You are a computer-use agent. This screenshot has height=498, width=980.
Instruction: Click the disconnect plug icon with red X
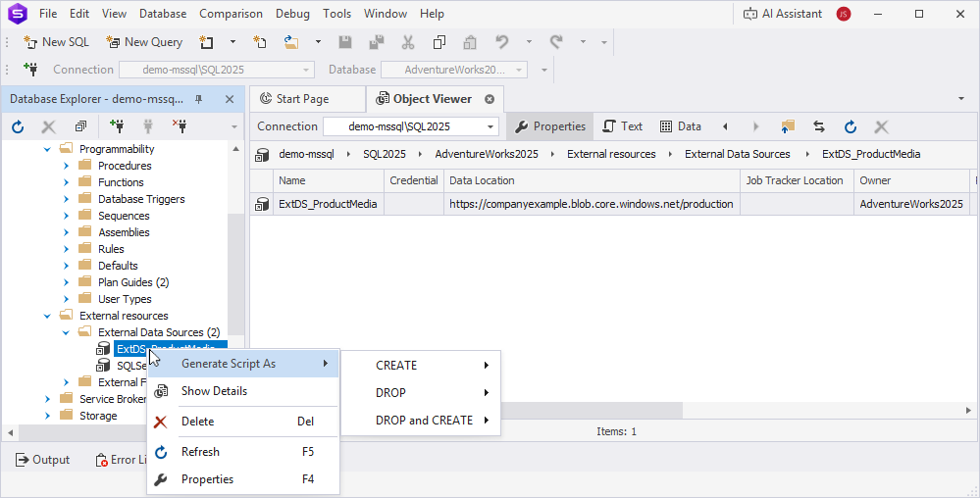pyautogui.click(x=180, y=126)
